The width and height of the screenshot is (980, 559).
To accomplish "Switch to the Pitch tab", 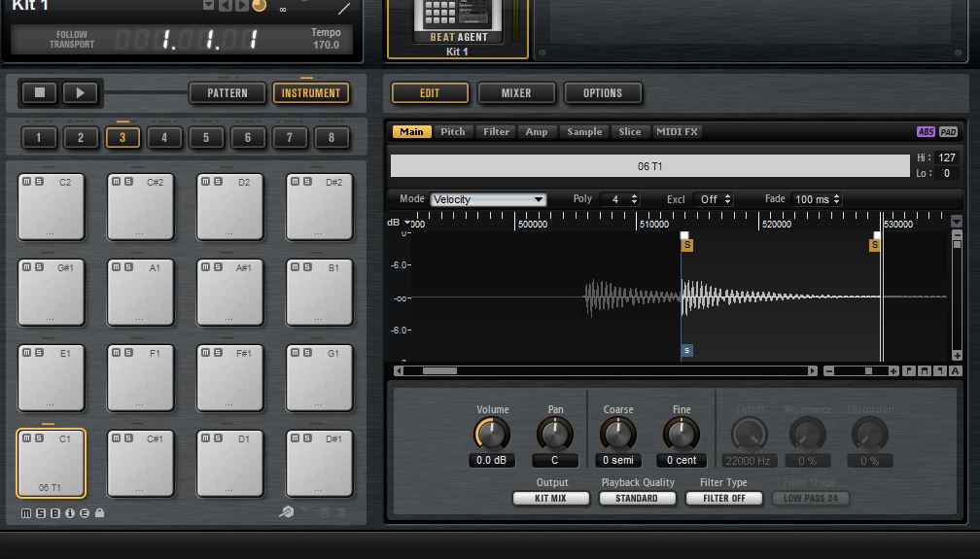I will pyautogui.click(x=453, y=132).
